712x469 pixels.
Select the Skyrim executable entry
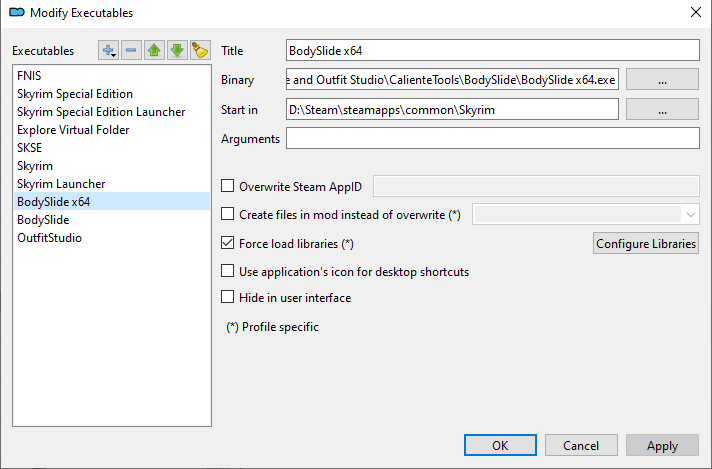tap(112, 166)
